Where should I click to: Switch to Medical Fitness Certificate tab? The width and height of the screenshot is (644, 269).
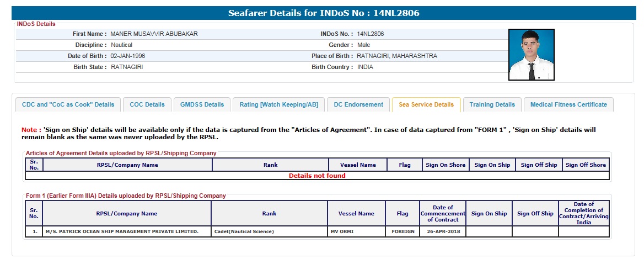coord(568,104)
